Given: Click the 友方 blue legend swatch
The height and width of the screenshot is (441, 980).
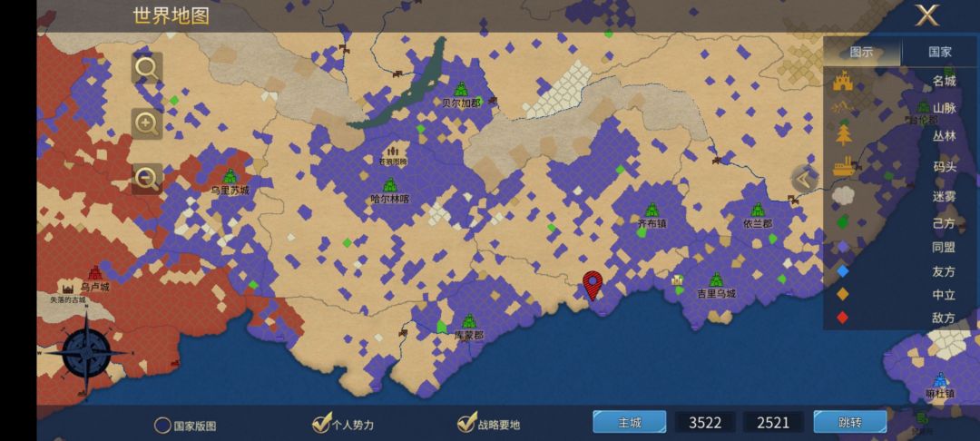Looking at the screenshot, I should [x=843, y=271].
